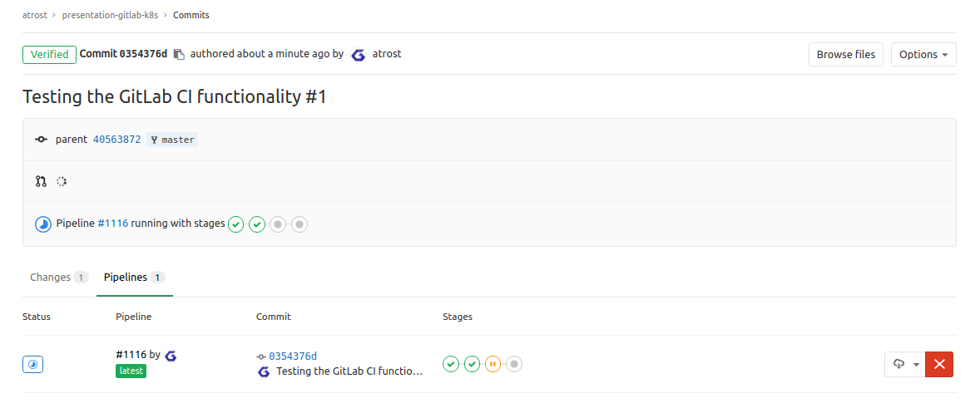Click the paused manual stage icon in table
980x413 pixels.
click(493, 364)
